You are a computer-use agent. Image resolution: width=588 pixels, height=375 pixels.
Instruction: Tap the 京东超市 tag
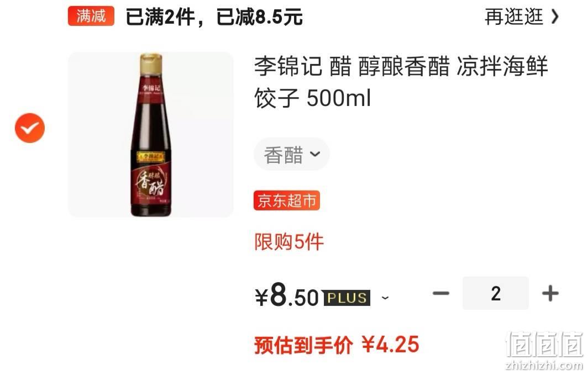(x=286, y=201)
